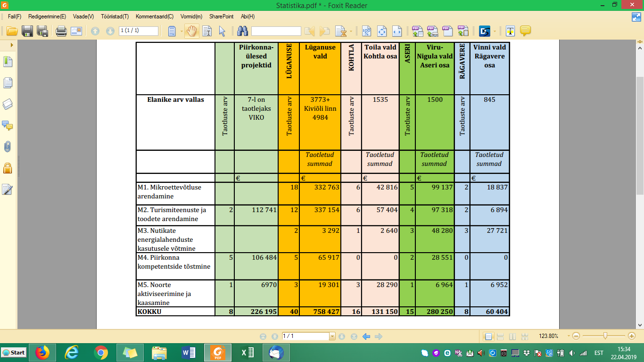
Task: Pick the Select Annotation arrow tool
Action: [x=222, y=31]
